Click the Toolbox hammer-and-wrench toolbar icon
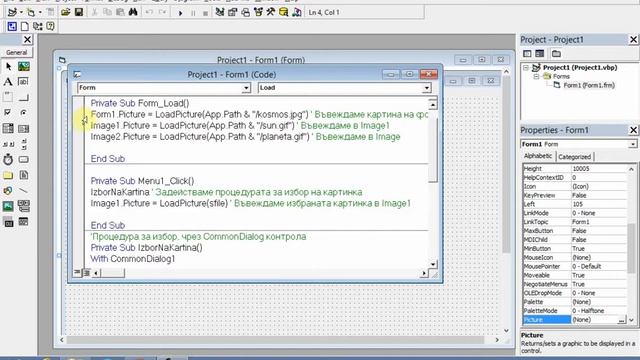640x360 pixels. click(271, 12)
